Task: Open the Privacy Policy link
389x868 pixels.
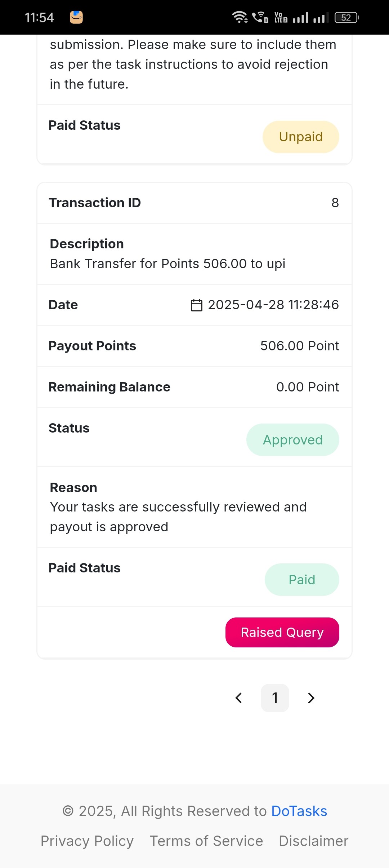Action: 87,841
